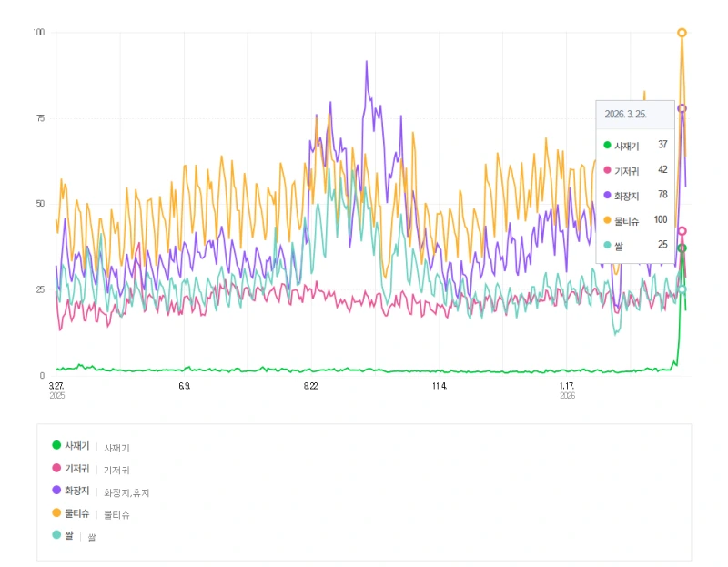728x567 pixels.
Task: Click the 화장지 legend label
Action: pos(77,491)
